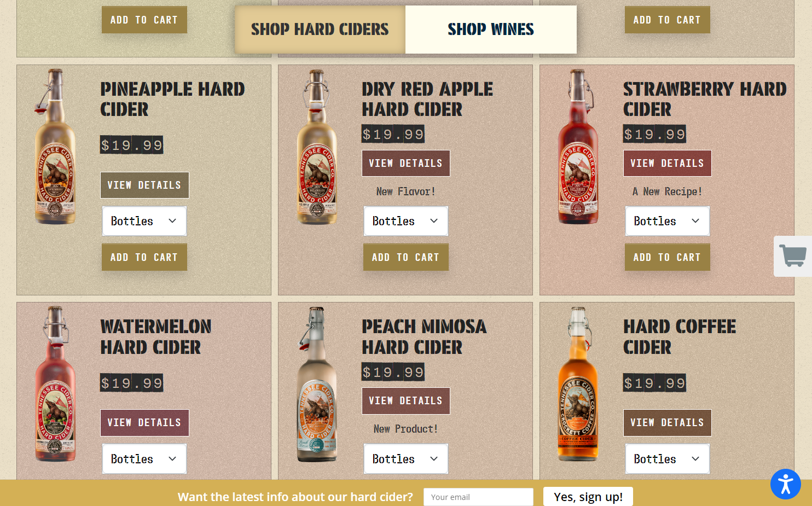Add Dry Red Apple Hard Cider to cart
The width and height of the screenshot is (812, 506).
[406, 257]
